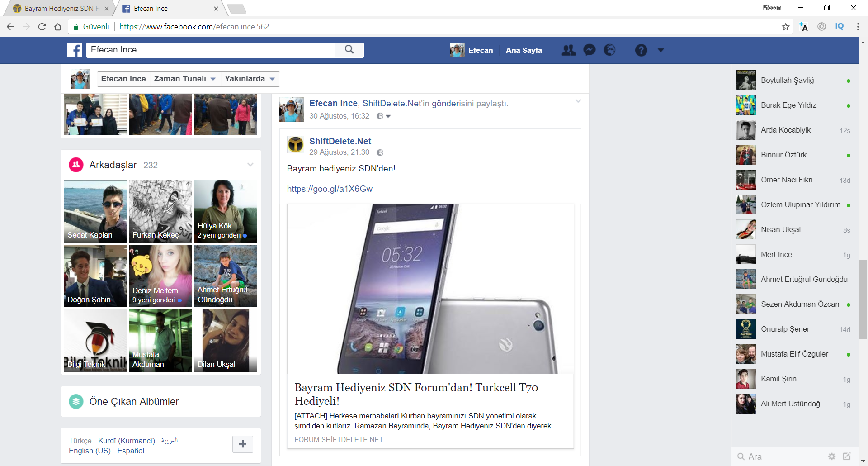Image resolution: width=868 pixels, height=466 pixels.
Task: Add another language plus button
Action: point(243,444)
